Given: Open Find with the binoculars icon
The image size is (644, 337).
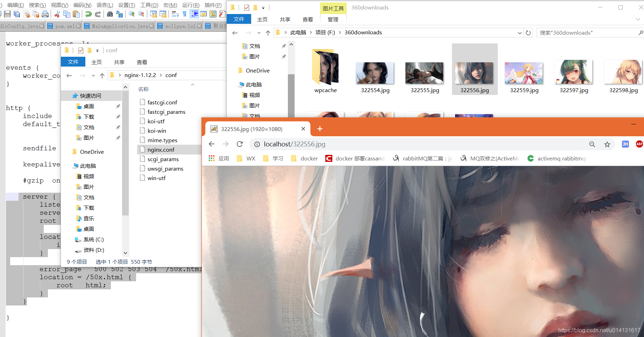Looking at the screenshot, I should pos(109,14).
